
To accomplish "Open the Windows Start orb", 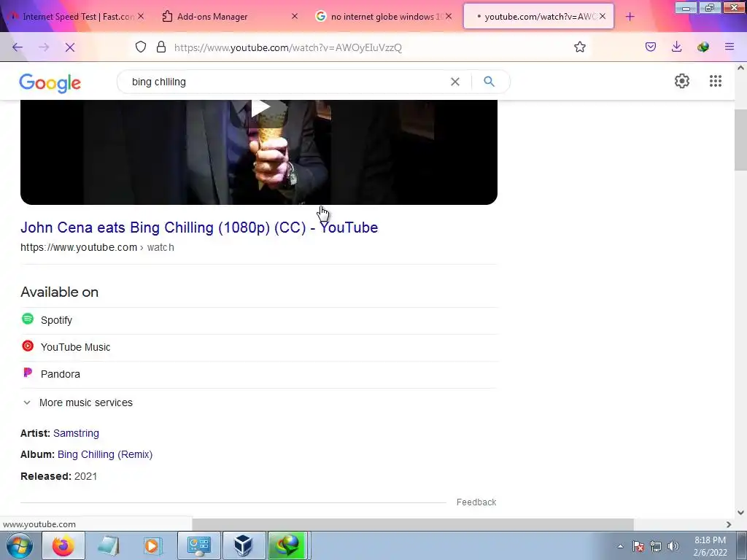I will (20, 545).
